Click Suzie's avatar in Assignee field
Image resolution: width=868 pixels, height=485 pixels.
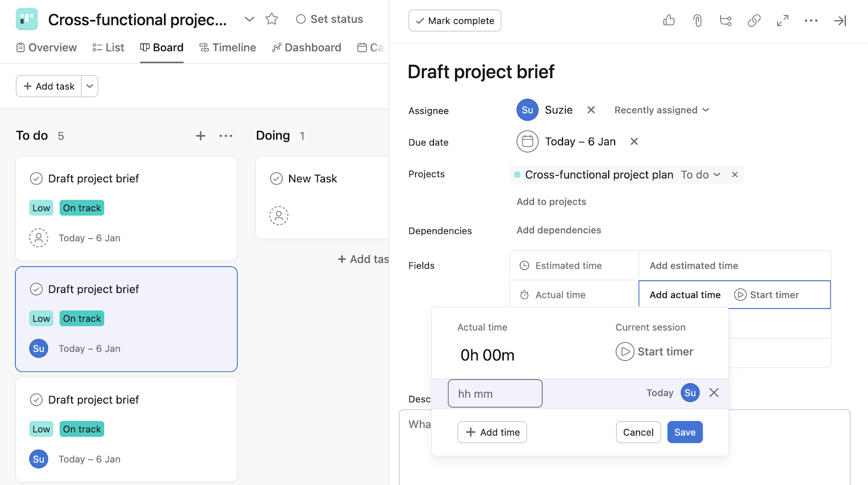click(527, 110)
